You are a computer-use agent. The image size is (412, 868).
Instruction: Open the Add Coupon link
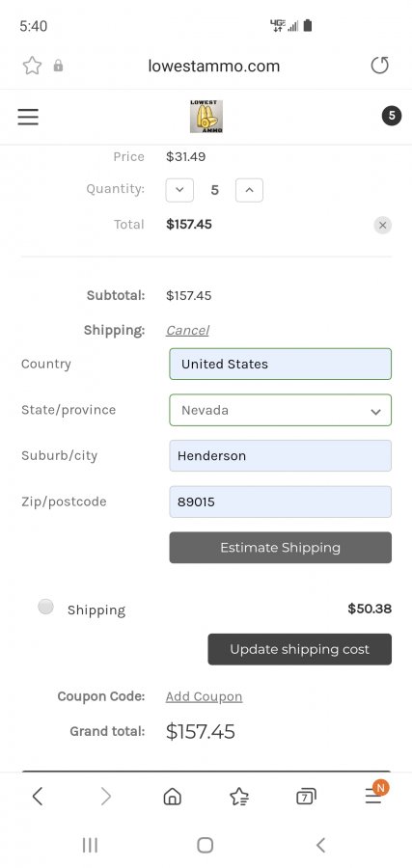pos(204,696)
